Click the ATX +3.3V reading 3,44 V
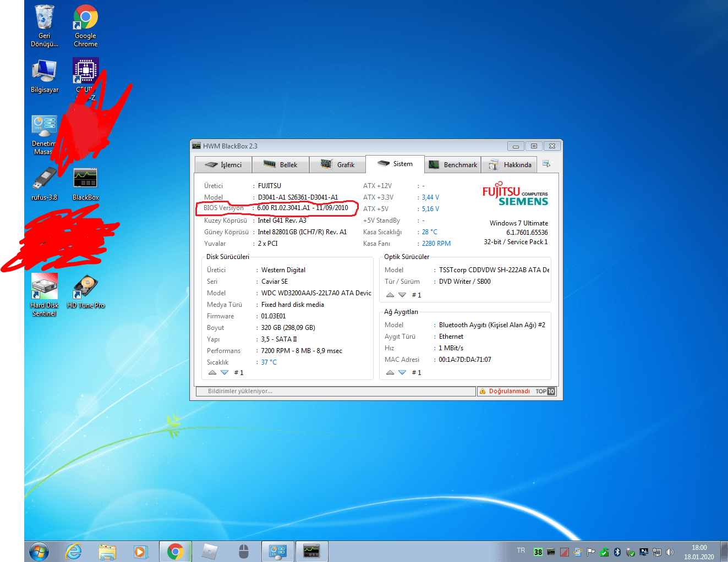The height and width of the screenshot is (562, 728). pos(431,197)
